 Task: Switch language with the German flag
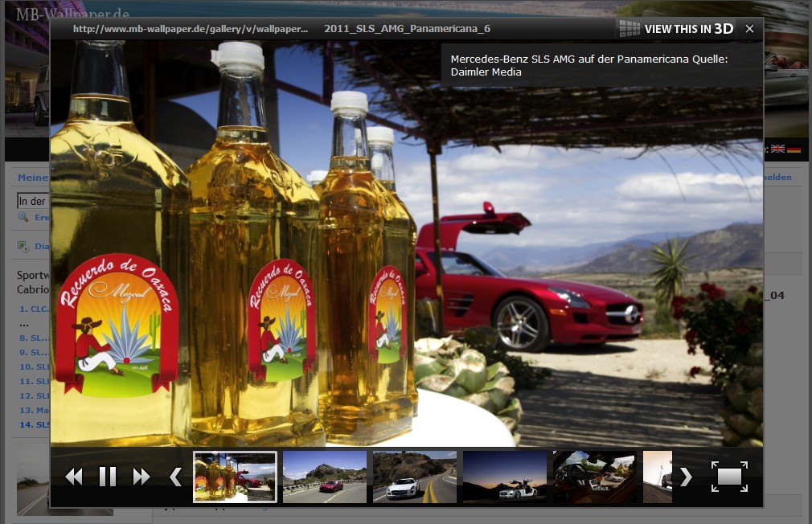tap(794, 149)
